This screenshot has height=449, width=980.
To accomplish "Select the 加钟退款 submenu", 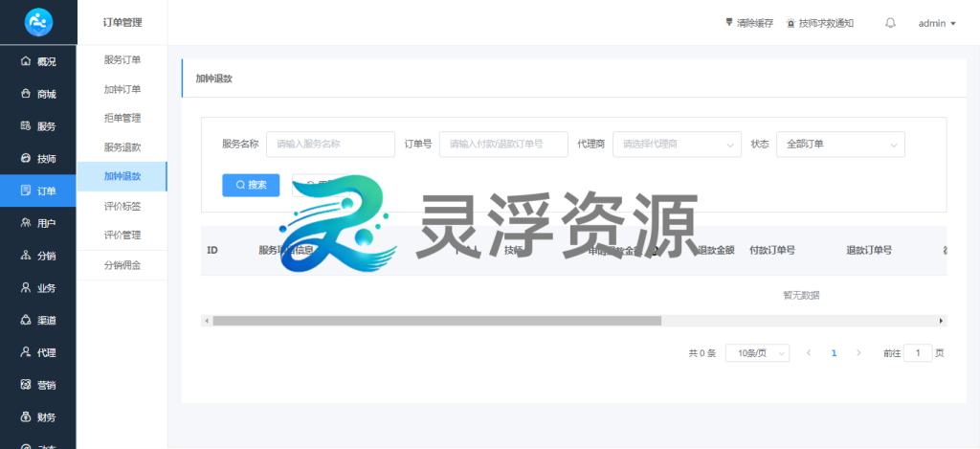I will click(122, 176).
